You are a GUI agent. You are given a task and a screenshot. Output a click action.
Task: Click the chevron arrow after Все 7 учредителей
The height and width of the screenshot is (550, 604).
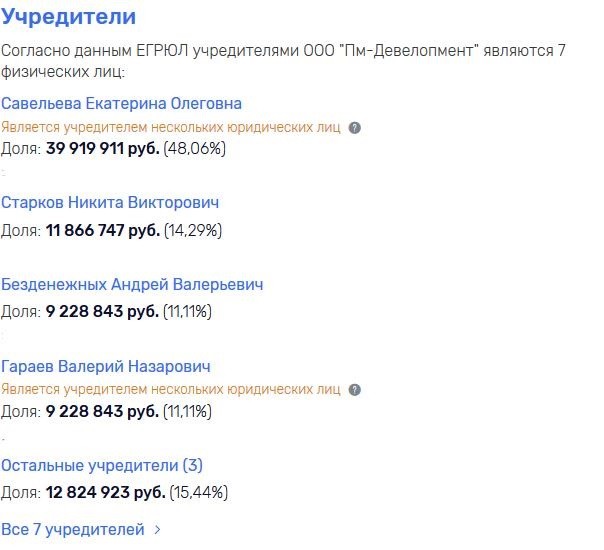pos(158,530)
